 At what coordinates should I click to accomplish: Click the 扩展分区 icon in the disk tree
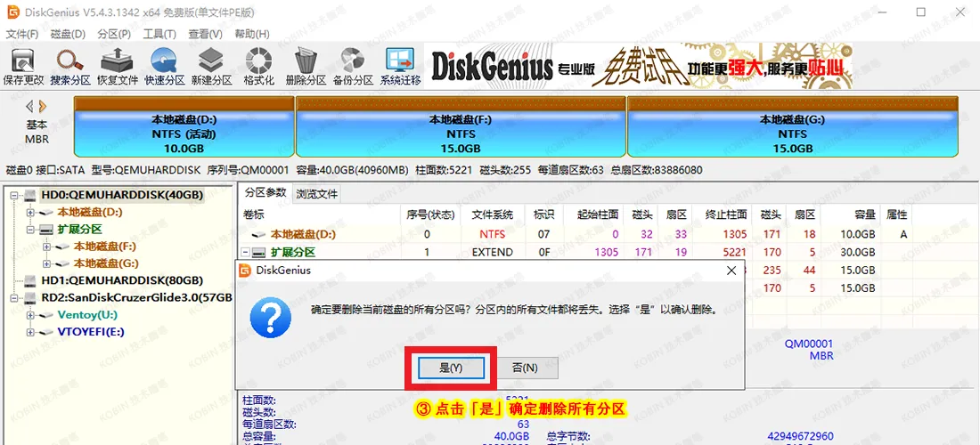click(46, 230)
